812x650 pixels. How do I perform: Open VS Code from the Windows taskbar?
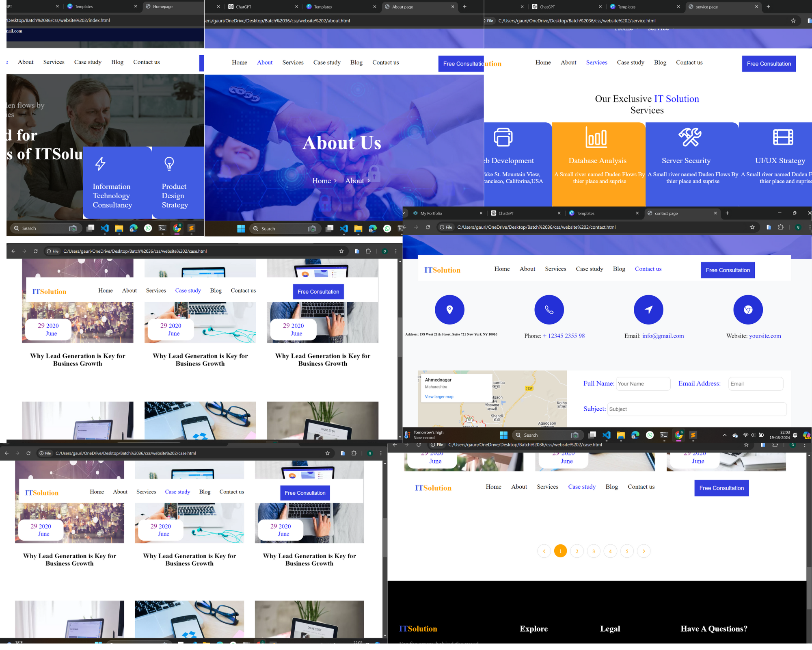pyautogui.click(x=606, y=435)
